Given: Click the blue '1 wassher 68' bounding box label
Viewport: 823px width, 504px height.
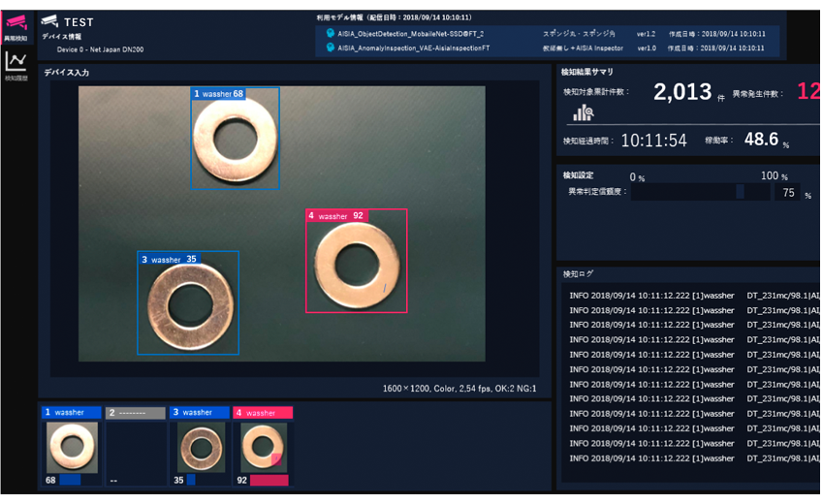Looking at the screenshot, I should coord(218,94).
